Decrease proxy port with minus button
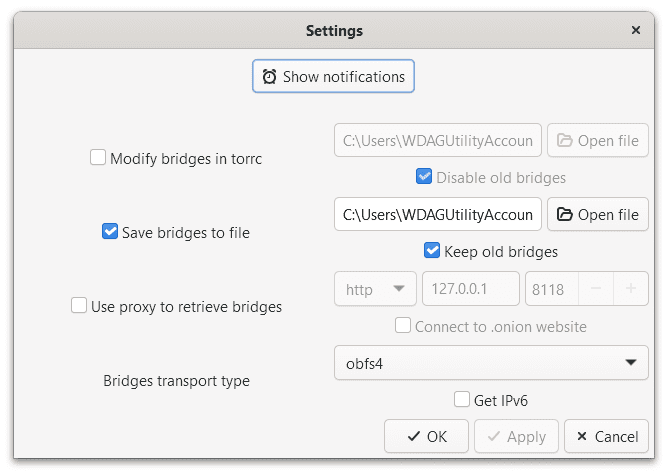Screen dimensions: 667x475 (x=596, y=289)
